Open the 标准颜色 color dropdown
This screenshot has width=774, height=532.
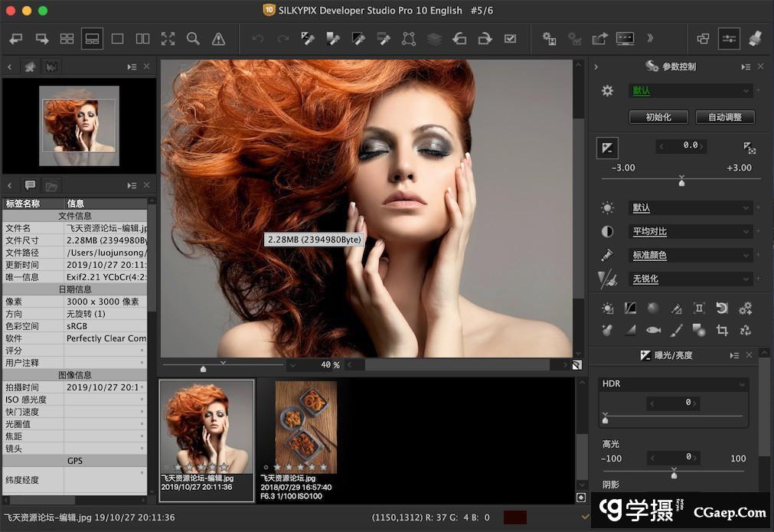(x=690, y=255)
